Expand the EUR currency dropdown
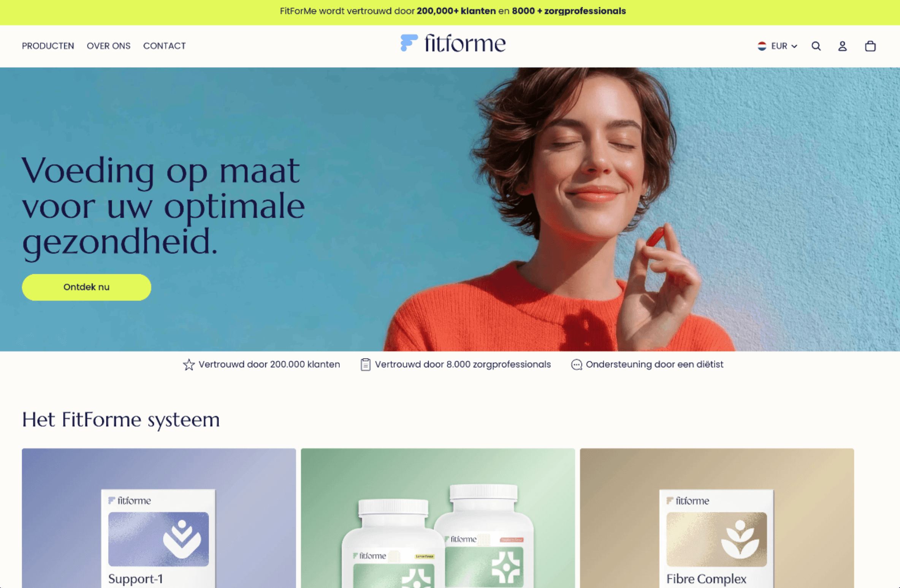This screenshot has width=900, height=588. coord(777,46)
